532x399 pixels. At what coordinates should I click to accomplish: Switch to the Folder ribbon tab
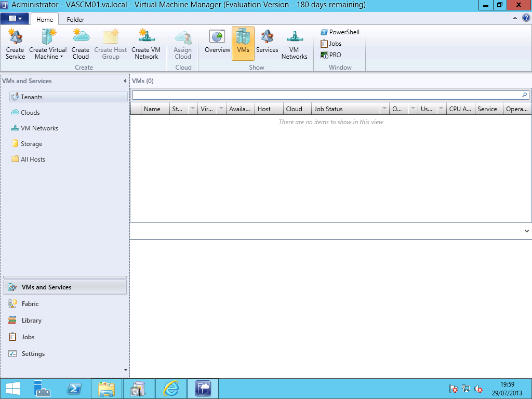pos(75,19)
